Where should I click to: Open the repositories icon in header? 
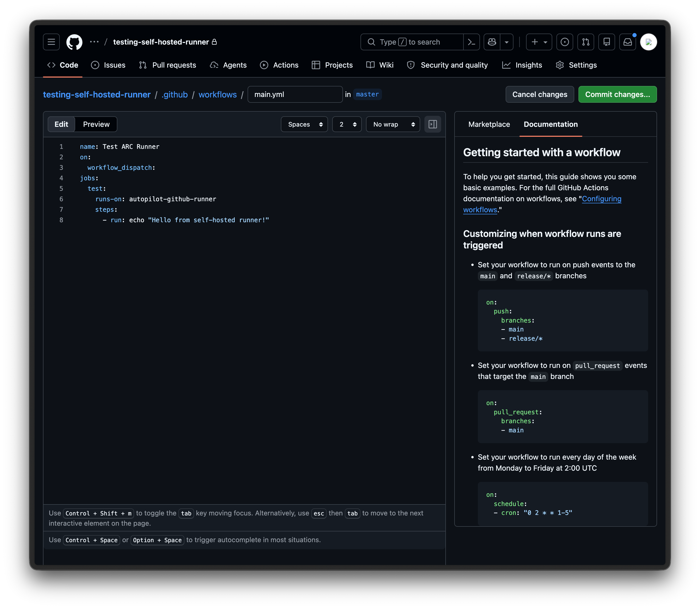tap(606, 42)
